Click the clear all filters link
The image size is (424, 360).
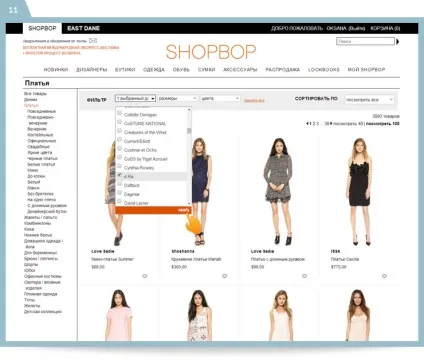pos(254,100)
